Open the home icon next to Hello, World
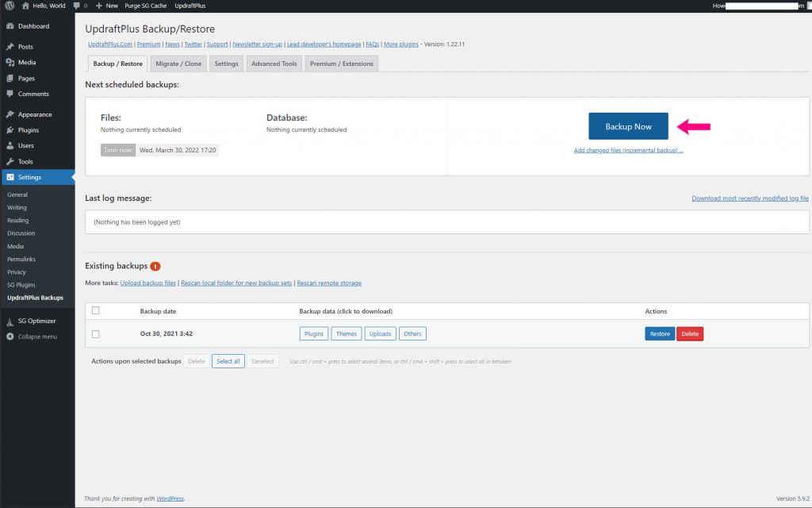The image size is (812, 508). (25, 6)
